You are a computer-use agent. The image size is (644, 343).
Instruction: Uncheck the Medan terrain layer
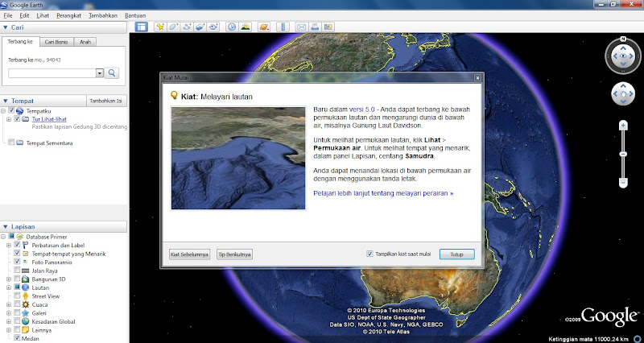17,338
